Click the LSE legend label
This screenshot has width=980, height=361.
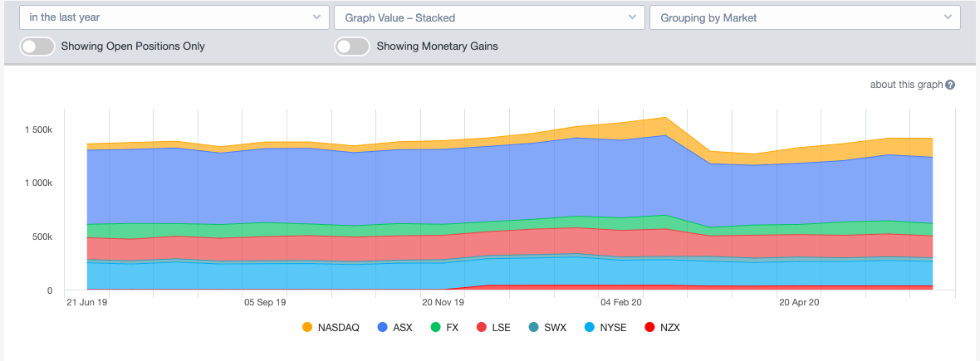[501, 328]
